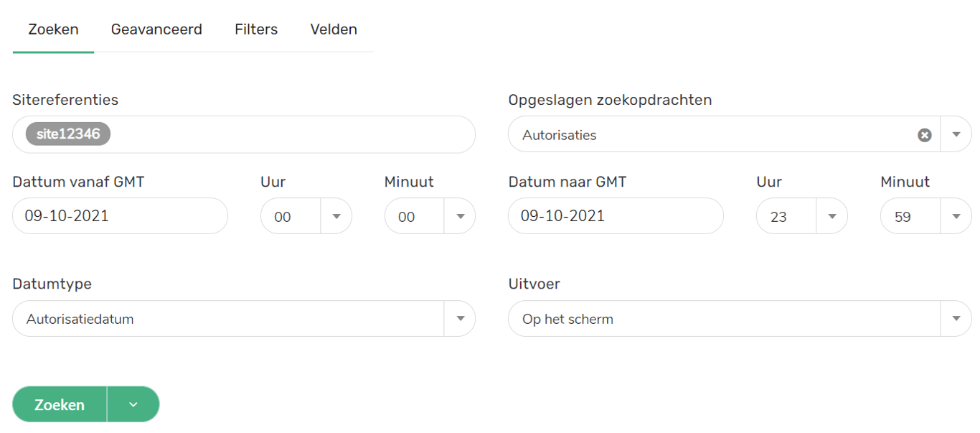The width and height of the screenshot is (980, 433).
Task: Open the Filters tab
Action: (x=256, y=29)
